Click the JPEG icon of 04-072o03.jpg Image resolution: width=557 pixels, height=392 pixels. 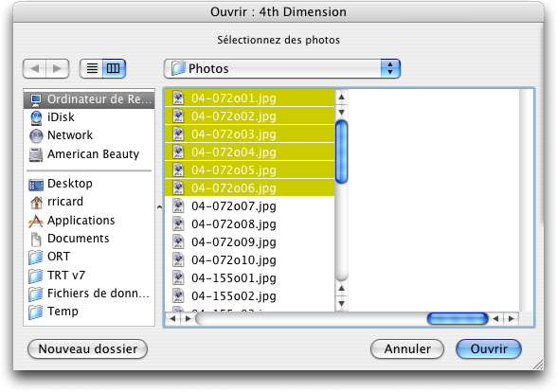click(178, 134)
